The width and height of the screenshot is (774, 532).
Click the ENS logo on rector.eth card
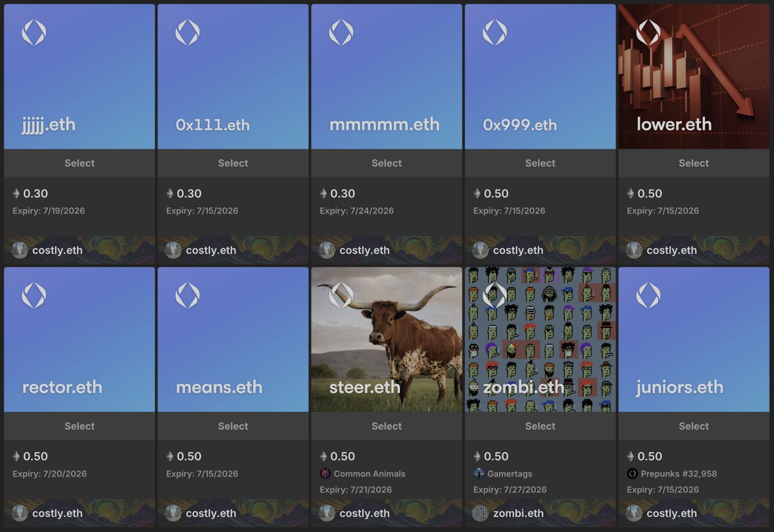(34, 295)
